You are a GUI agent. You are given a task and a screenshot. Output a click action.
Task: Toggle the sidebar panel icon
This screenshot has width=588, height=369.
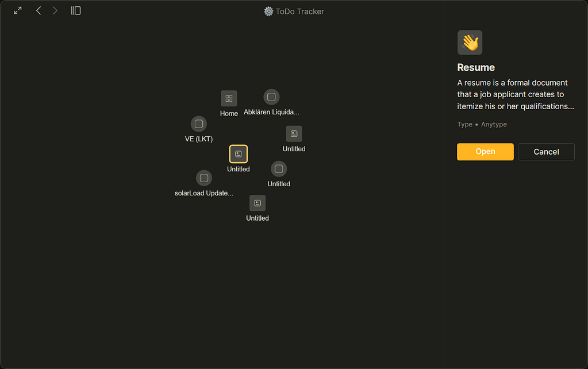pyautogui.click(x=76, y=11)
